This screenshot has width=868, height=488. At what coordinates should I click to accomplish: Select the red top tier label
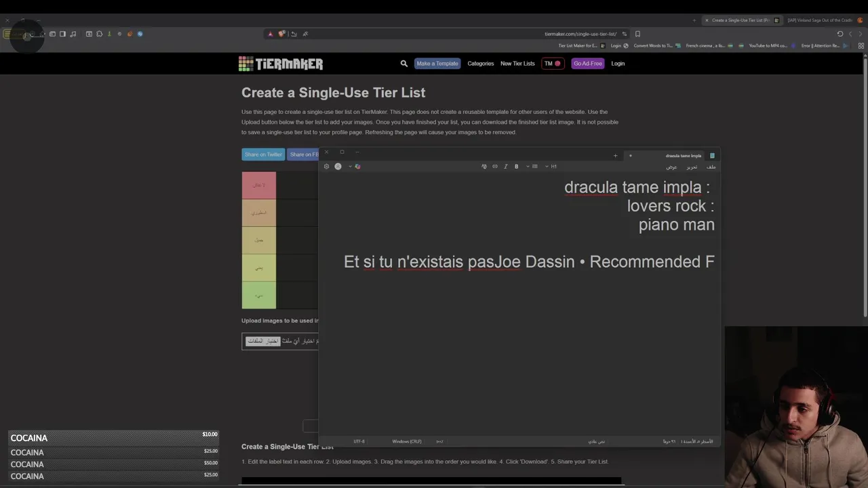click(259, 185)
